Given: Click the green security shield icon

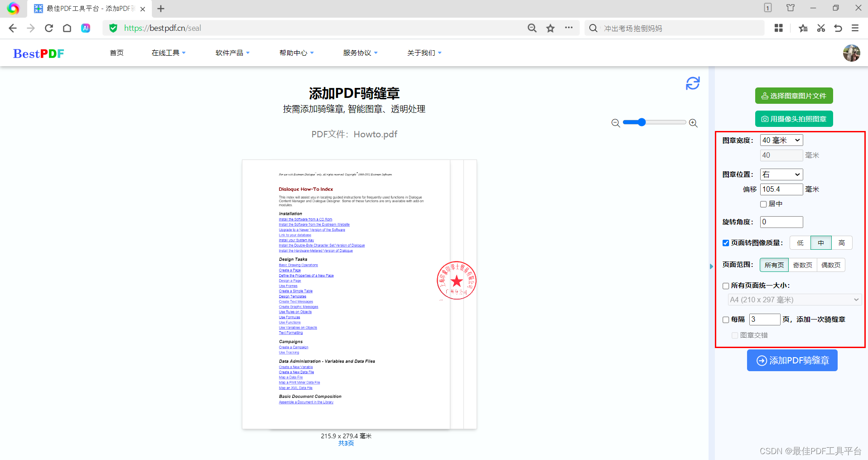Looking at the screenshot, I should point(113,28).
